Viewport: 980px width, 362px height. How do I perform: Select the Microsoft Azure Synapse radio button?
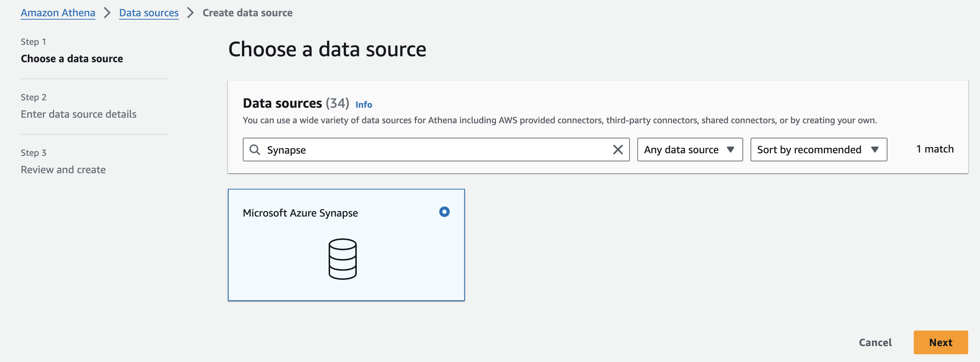point(444,212)
